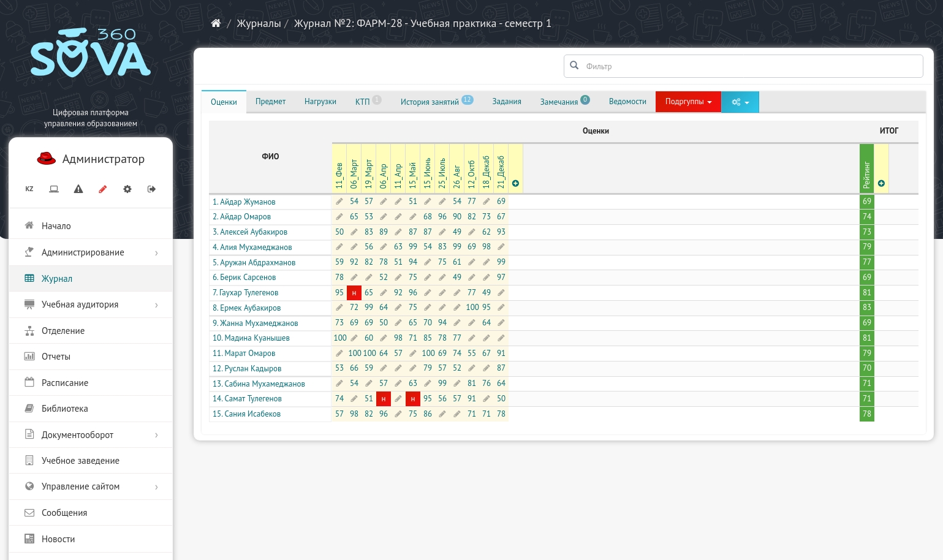This screenshot has width=943, height=560.
Task: Click the logout arrow icon
Action: click(x=152, y=189)
